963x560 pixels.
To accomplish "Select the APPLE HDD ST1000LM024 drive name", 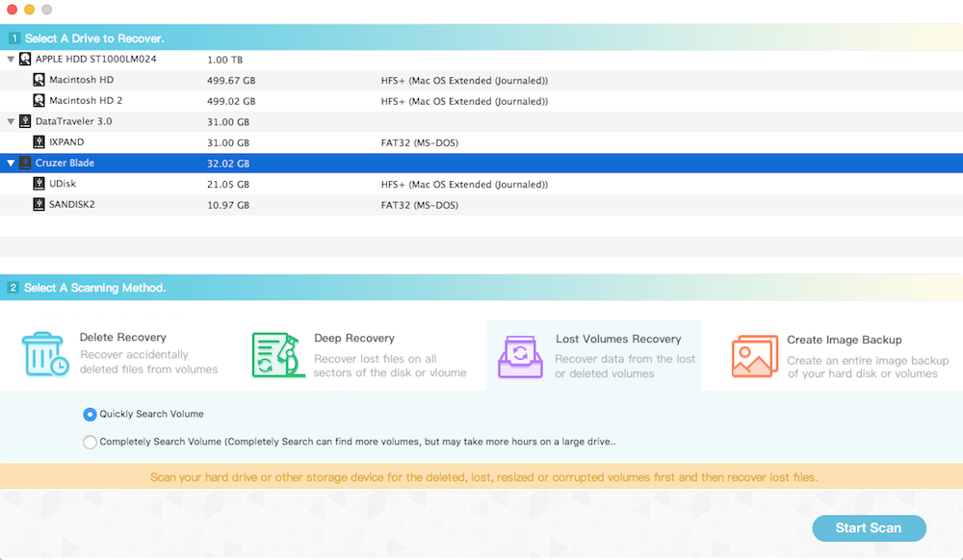I will click(95, 59).
